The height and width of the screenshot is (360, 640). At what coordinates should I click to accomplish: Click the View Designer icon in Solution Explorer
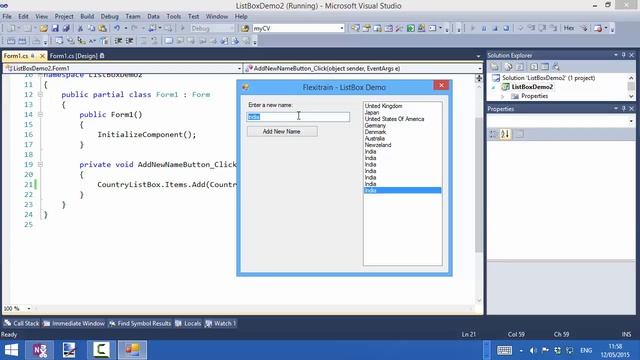[x=545, y=67]
